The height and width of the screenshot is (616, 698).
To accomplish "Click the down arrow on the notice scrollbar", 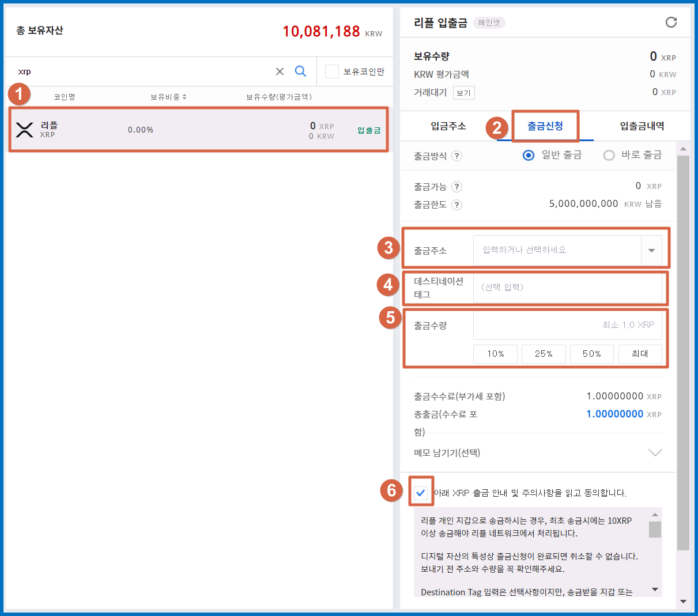I will [x=654, y=589].
